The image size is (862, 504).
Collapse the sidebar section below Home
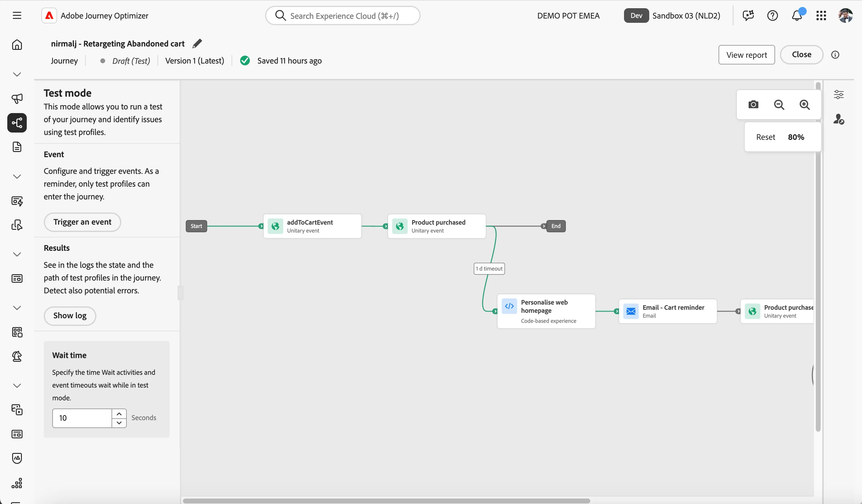[17, 74]
